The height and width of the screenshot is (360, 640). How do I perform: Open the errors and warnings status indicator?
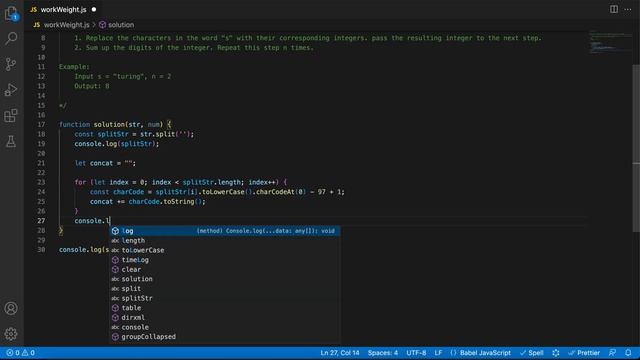[x=20, y=353]
